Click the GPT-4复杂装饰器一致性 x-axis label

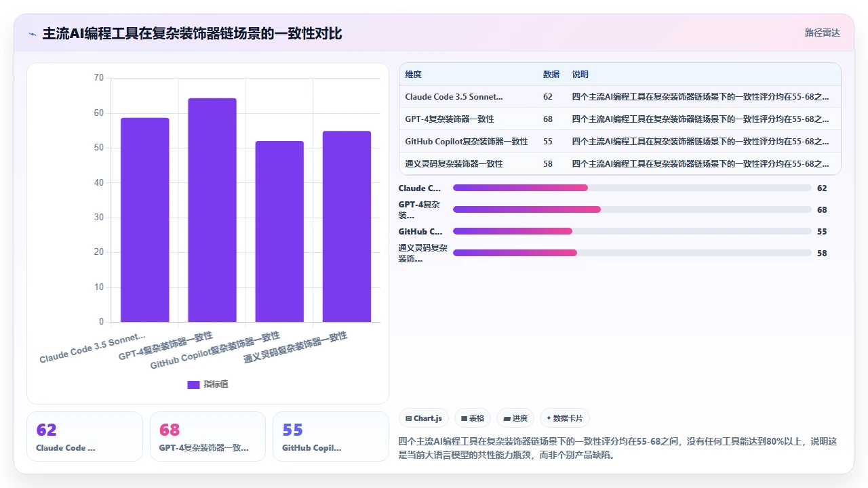pyautogui.click(x=166, y=346)
